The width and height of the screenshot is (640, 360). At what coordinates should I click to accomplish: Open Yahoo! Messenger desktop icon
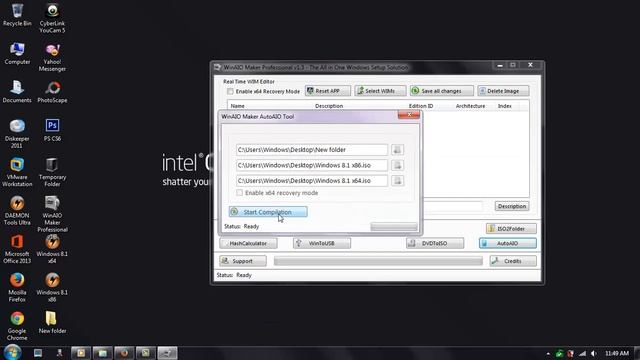(52, 57)
